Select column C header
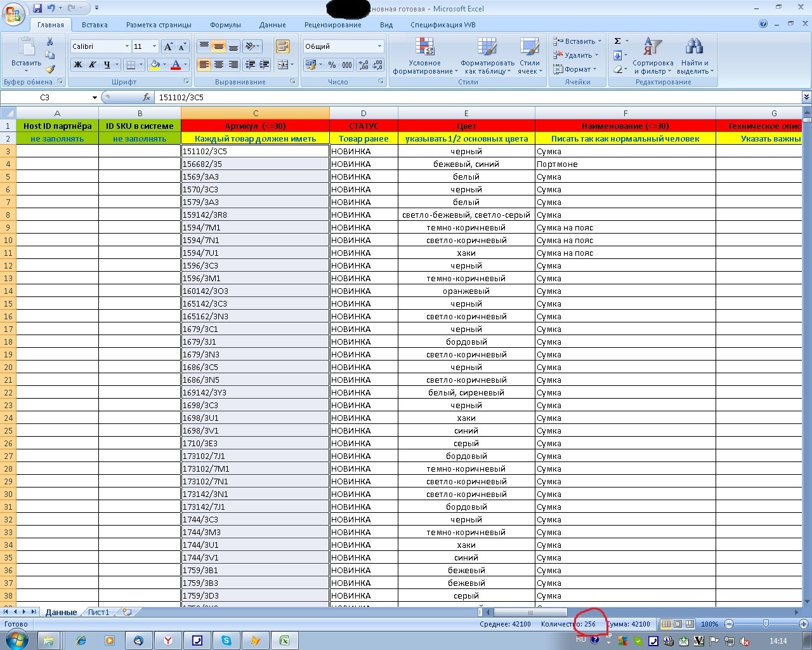The image size is (812, 650). tap(255, 113)
